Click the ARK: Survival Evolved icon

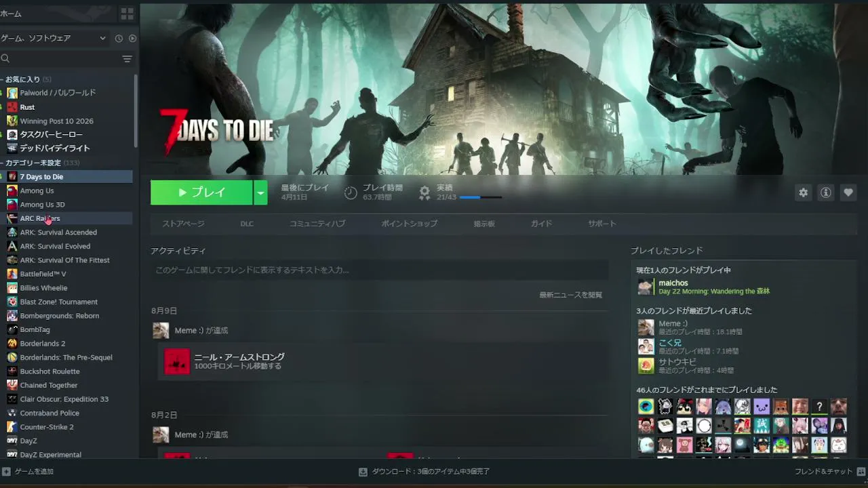pyautogui.click(x=12, y=246)
